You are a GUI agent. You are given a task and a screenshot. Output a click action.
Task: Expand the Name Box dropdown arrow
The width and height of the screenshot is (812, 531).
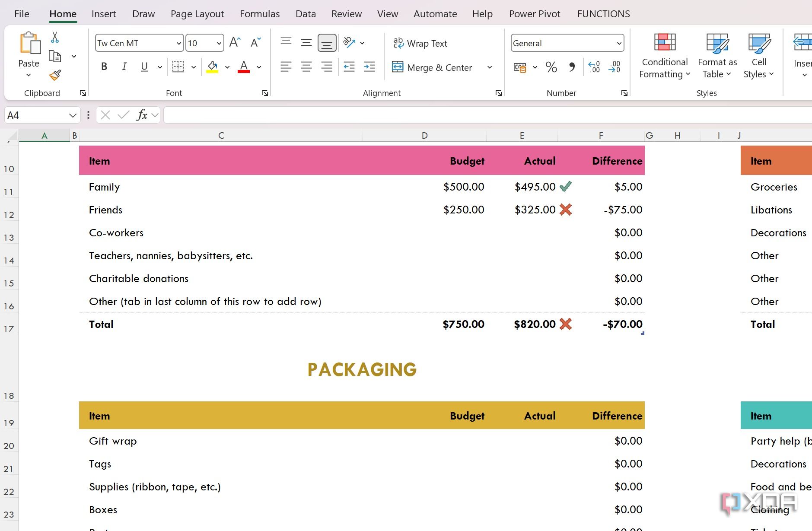(73, 115)
